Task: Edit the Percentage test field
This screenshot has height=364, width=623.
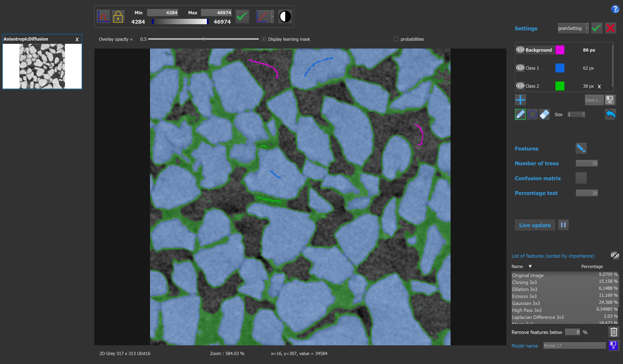Action: (x=587, y=193)
